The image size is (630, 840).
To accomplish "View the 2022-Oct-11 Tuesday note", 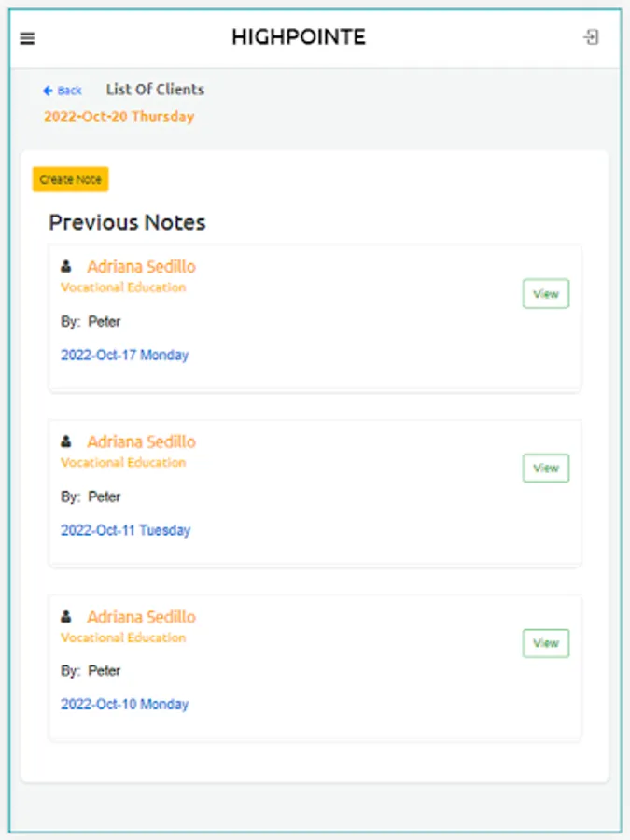I will pyautogui.click(x=545, y=469).
